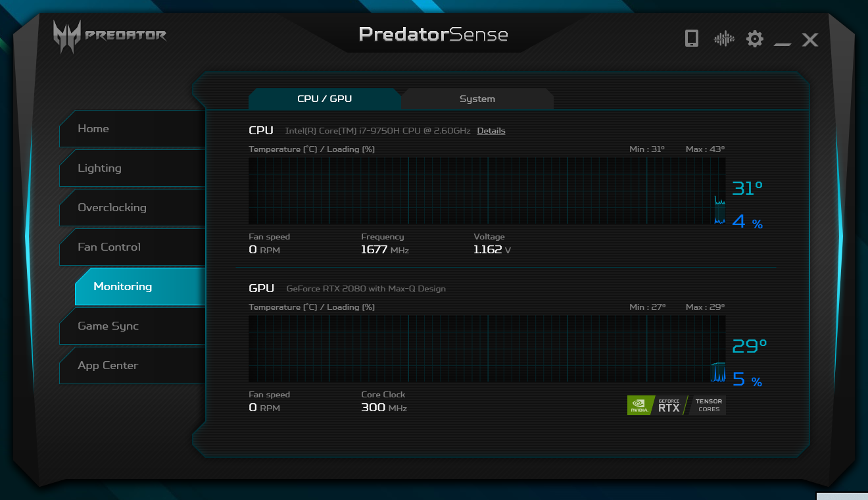Click the CPU Fan speed 0 RPM value
Screen dimensions: 868x500
(264, 250)
